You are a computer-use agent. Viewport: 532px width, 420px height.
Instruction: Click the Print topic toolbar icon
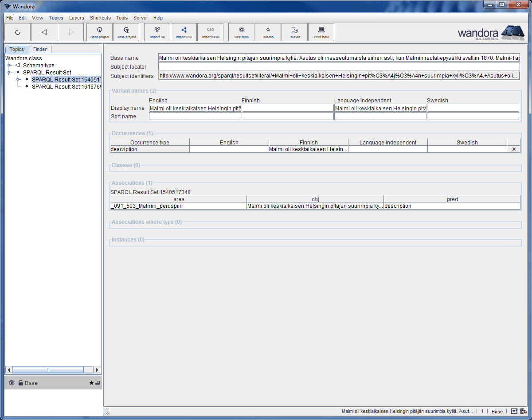[321, 32]
